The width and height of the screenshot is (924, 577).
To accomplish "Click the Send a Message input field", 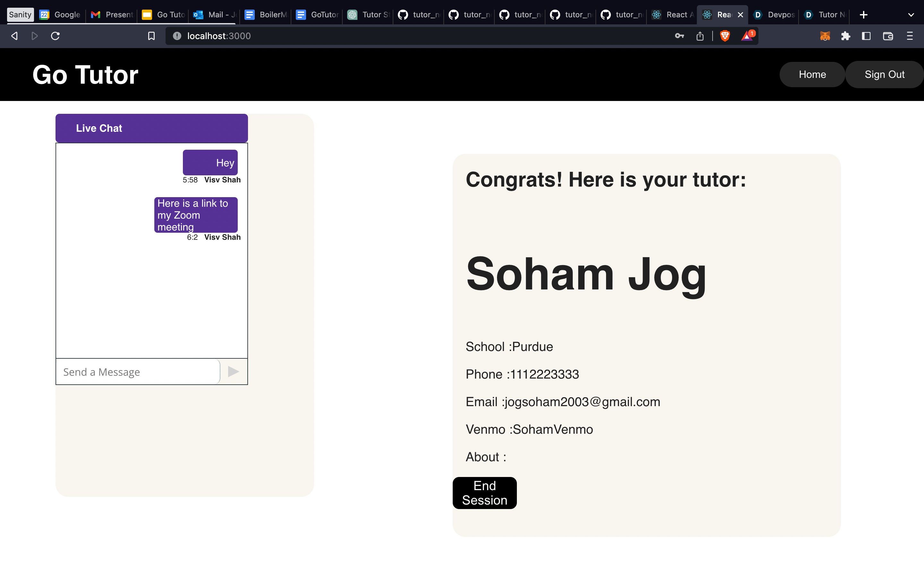I will click(x=137, y=371).
